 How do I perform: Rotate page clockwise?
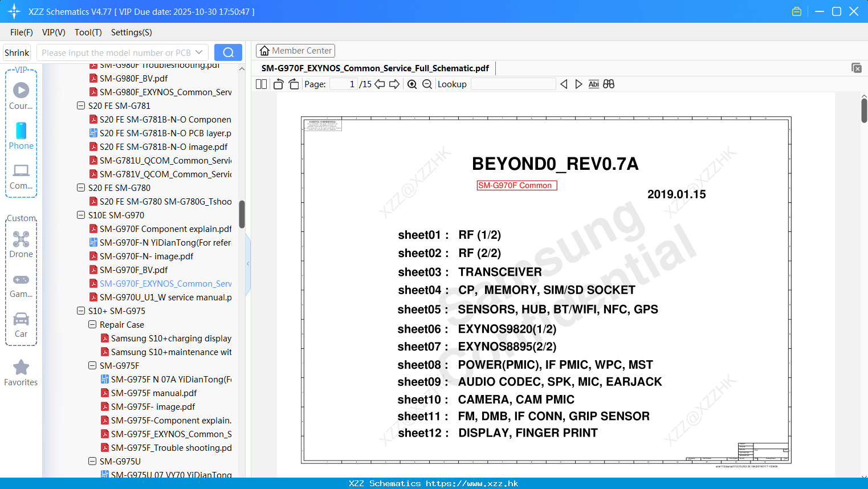point(294,84)
